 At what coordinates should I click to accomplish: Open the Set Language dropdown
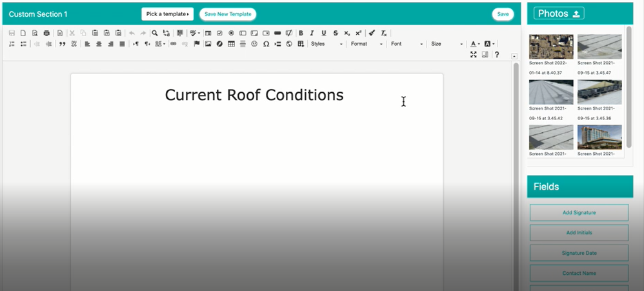[x=160, y=44]
